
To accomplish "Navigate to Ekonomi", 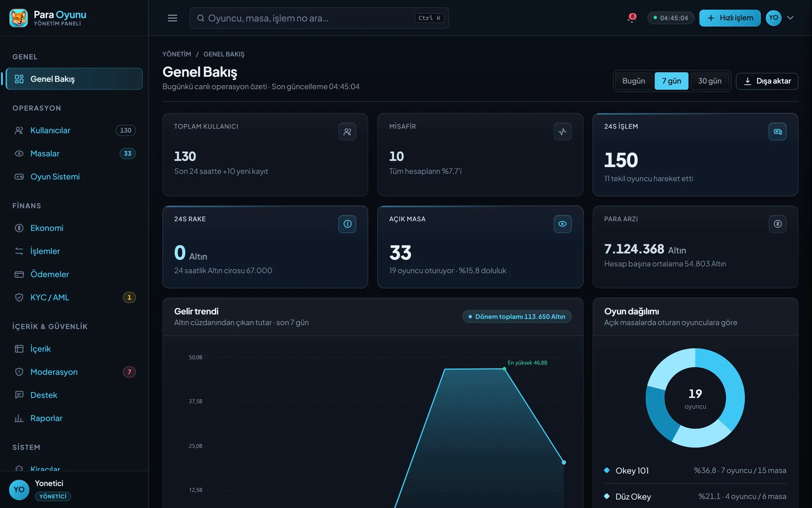I will click(x=74, y=228).
